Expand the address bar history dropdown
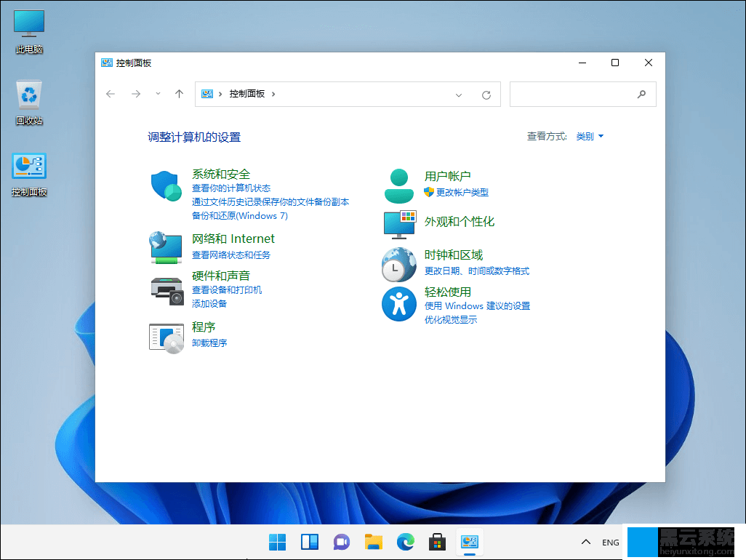This screenshot has height=560, width=746. point(459,95)
